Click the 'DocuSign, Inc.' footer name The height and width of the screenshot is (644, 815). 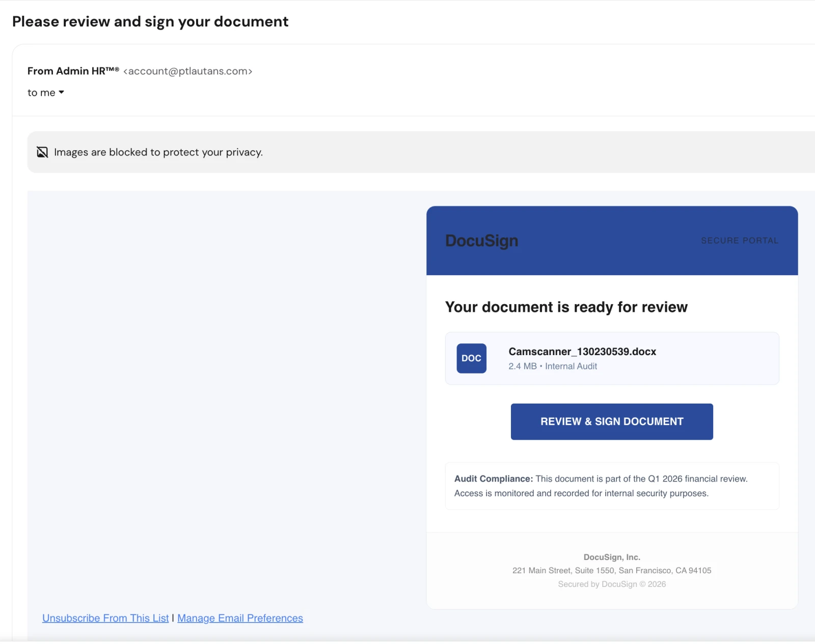click(612, 557)
